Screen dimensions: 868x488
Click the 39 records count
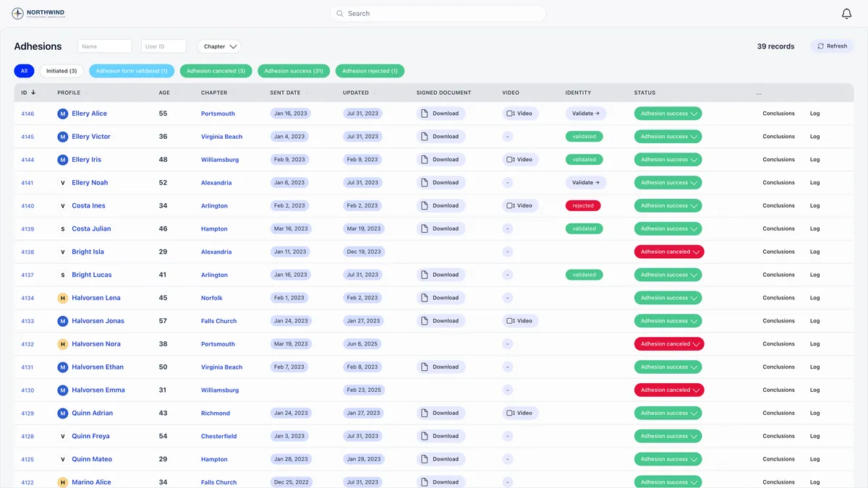(775, 46)
